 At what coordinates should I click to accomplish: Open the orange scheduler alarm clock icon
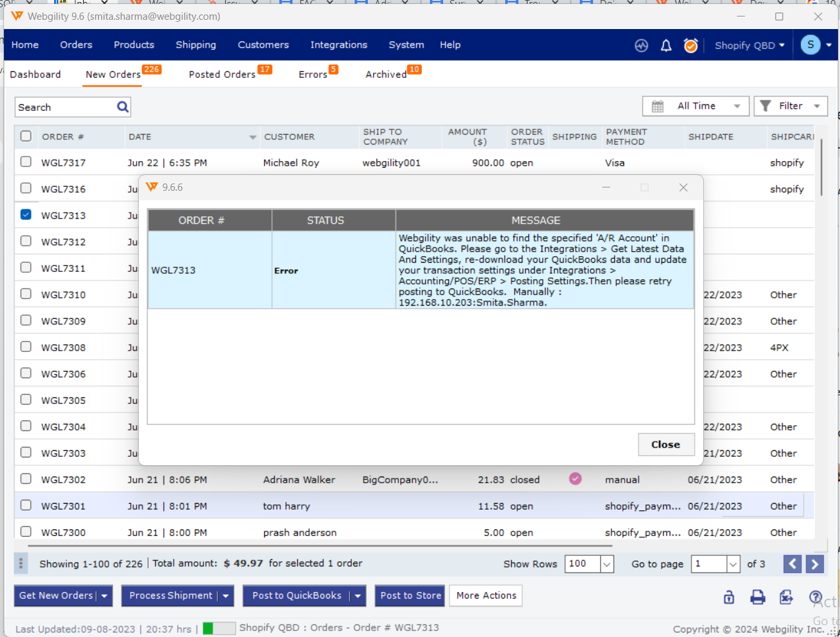point(691,46)
